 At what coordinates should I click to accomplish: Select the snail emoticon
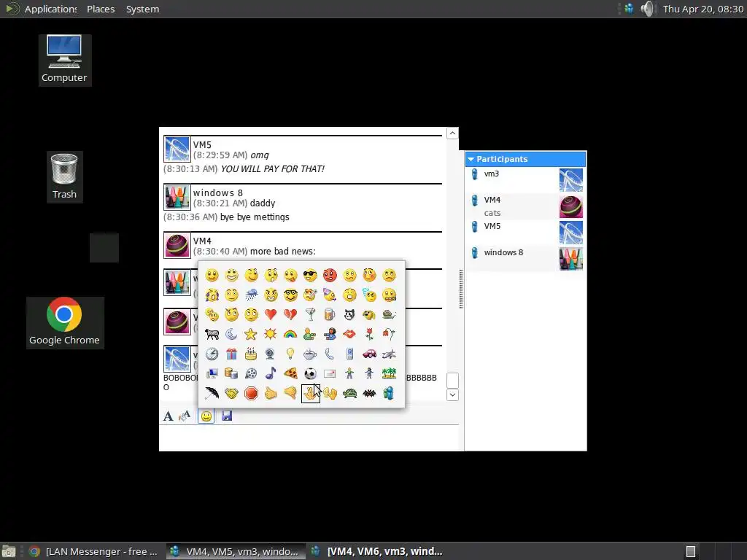pyautogui.click(x=389, y=315)
